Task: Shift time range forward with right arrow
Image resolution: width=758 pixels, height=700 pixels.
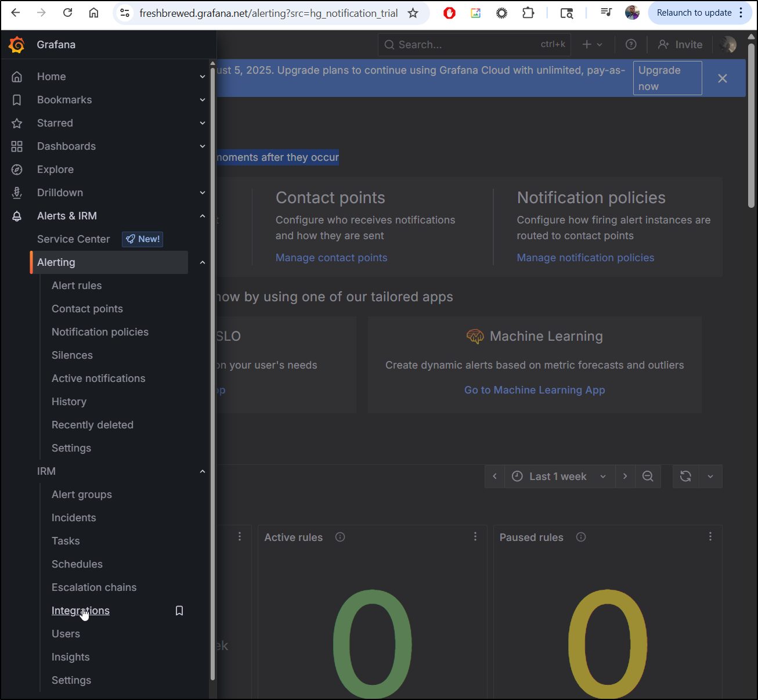Action: point(625,477)
